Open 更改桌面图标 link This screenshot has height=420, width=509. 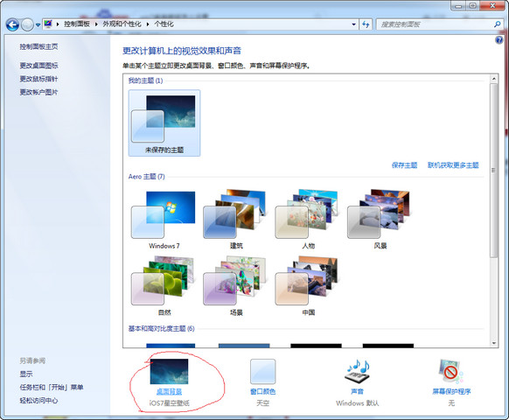point(38,66)
